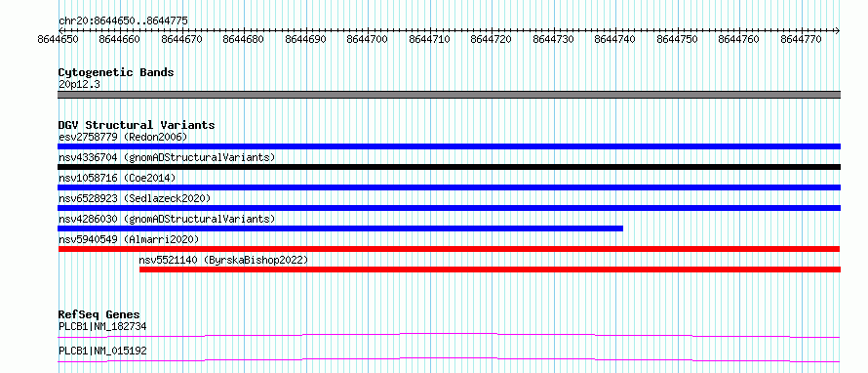
Task: Click the blue bar under nsv6528923
Action: click(449, 208)
